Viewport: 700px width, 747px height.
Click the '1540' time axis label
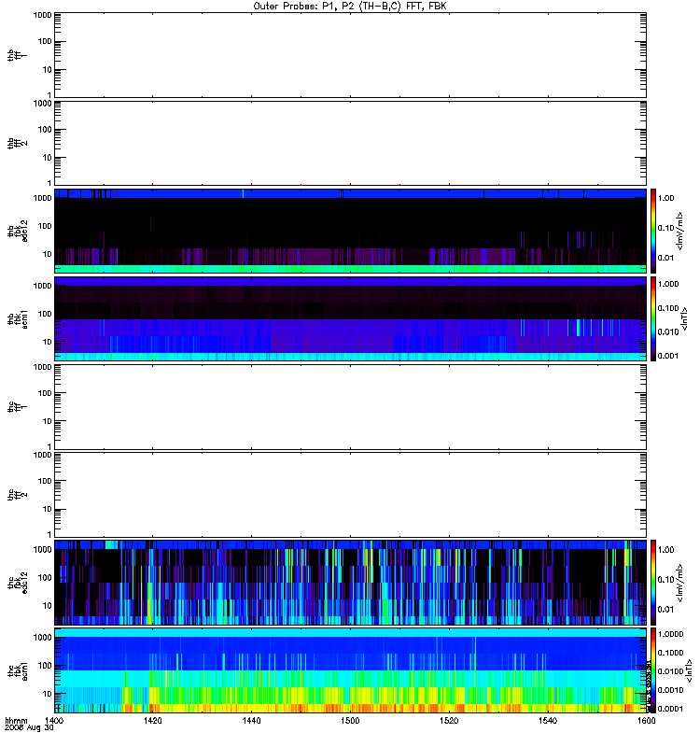point(548,721)
